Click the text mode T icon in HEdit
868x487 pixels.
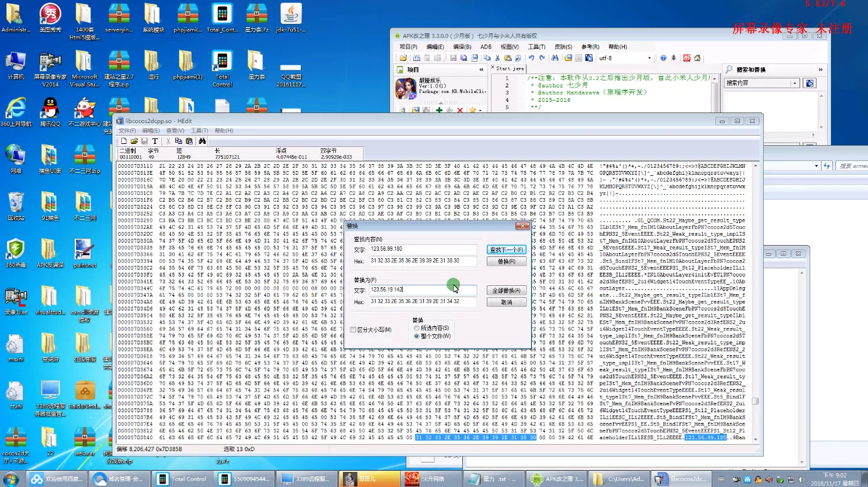(x=155, y=141)
